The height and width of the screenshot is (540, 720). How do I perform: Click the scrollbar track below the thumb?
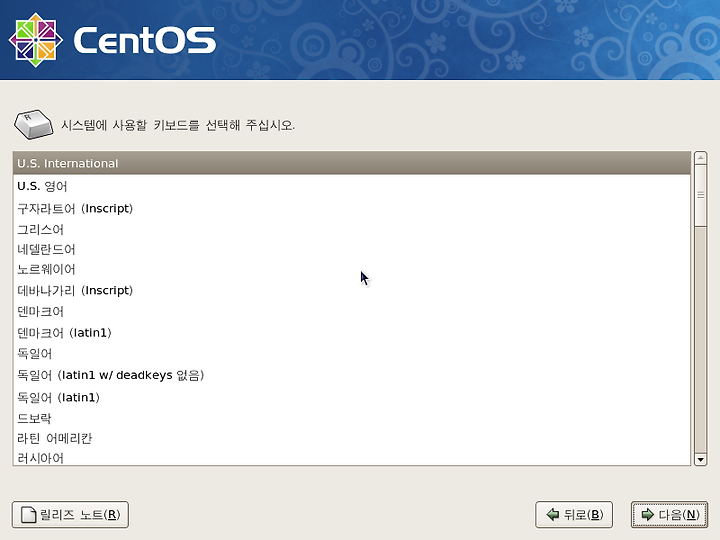pyautogui.click(x=700, y=340)
